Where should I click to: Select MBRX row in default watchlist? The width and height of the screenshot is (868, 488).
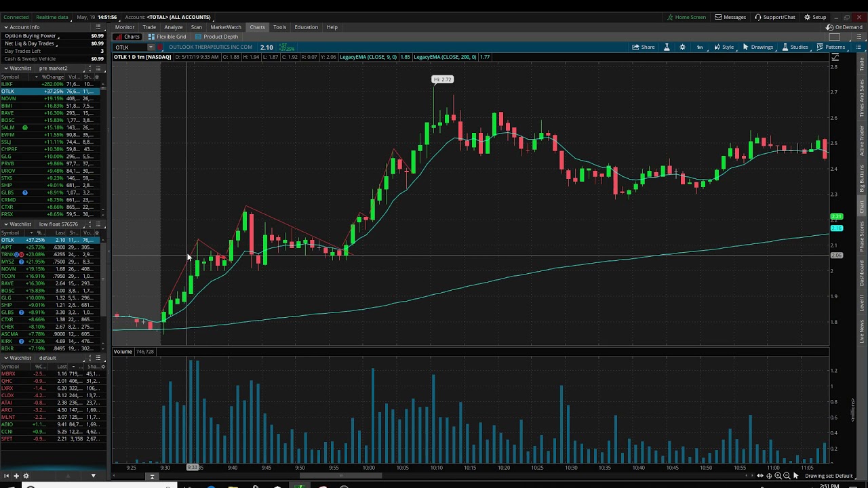click(x=52, y=373)
